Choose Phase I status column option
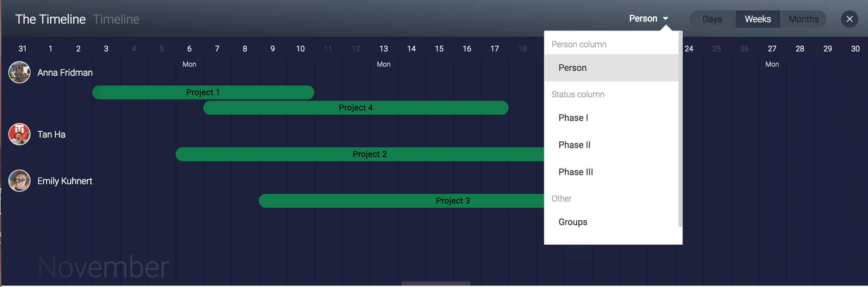 pyautogui.click(x=611, y=118)
